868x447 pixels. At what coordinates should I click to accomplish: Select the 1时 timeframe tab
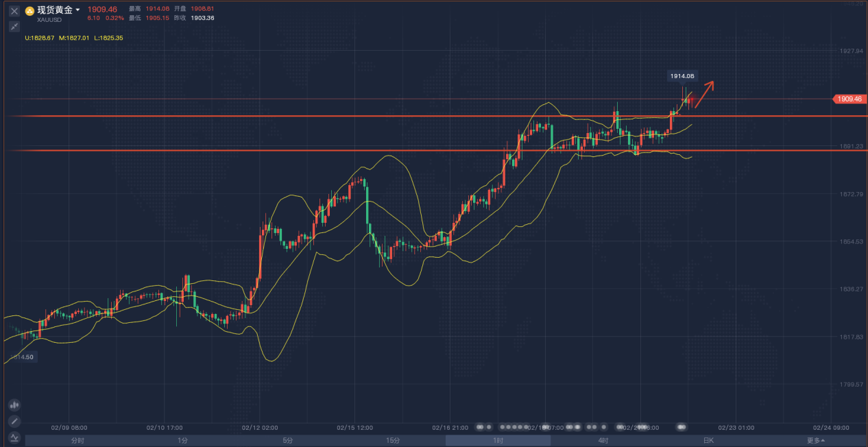[x=498, y=440]
